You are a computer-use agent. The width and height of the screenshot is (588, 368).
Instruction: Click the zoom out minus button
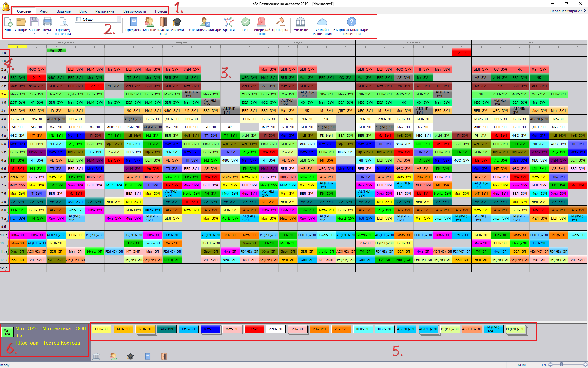coord(551,365)
